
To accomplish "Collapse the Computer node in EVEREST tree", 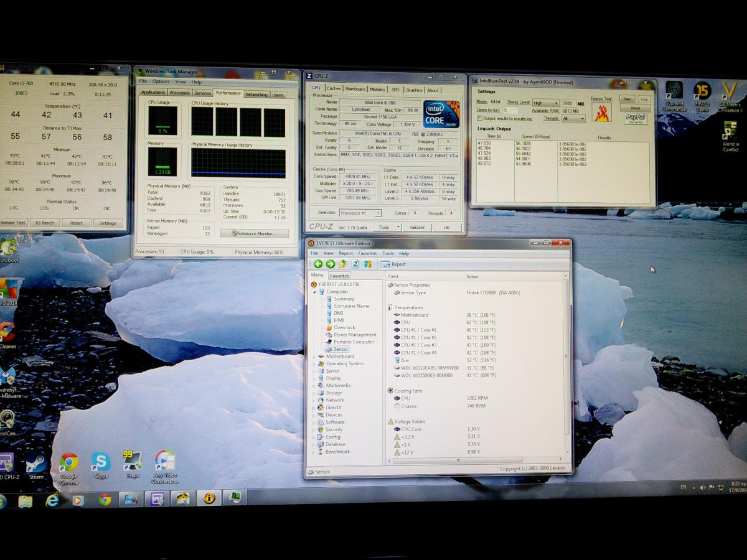I will 314,292.
